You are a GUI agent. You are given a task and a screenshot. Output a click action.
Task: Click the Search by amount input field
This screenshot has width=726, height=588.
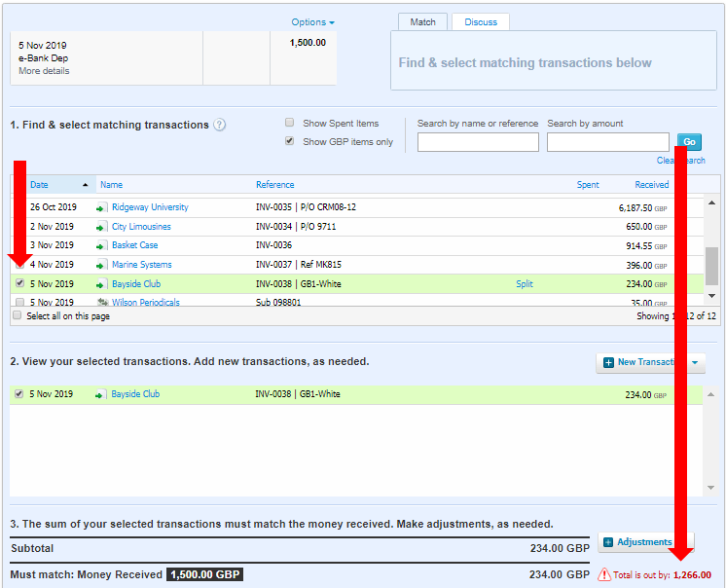607,142
